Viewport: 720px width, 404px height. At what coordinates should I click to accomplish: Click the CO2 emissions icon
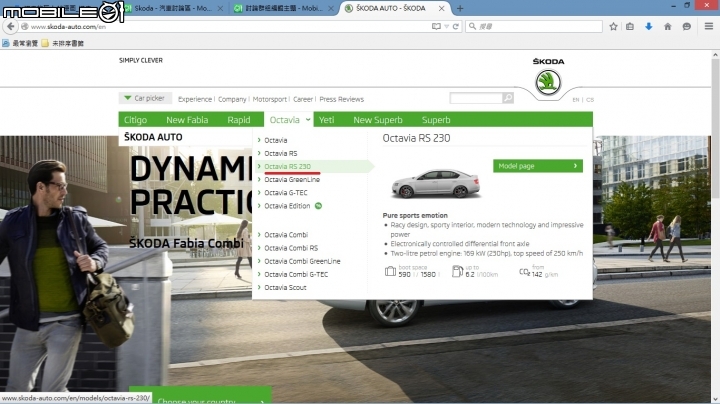524,272
